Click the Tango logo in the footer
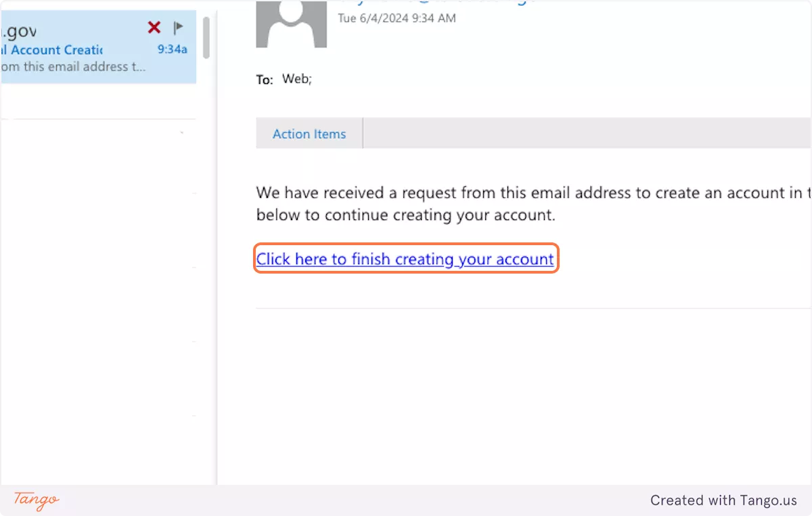 coord(37,500)
